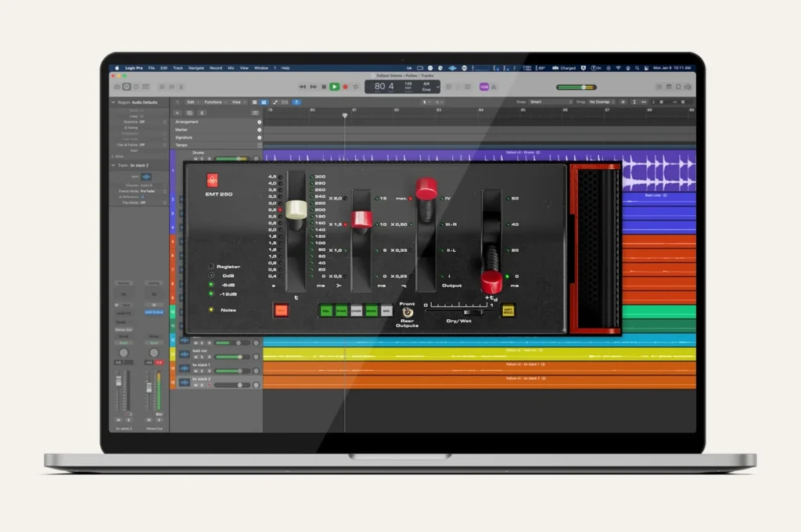Open the File menu
801x532 pixels.
click(x=152, y=68)
